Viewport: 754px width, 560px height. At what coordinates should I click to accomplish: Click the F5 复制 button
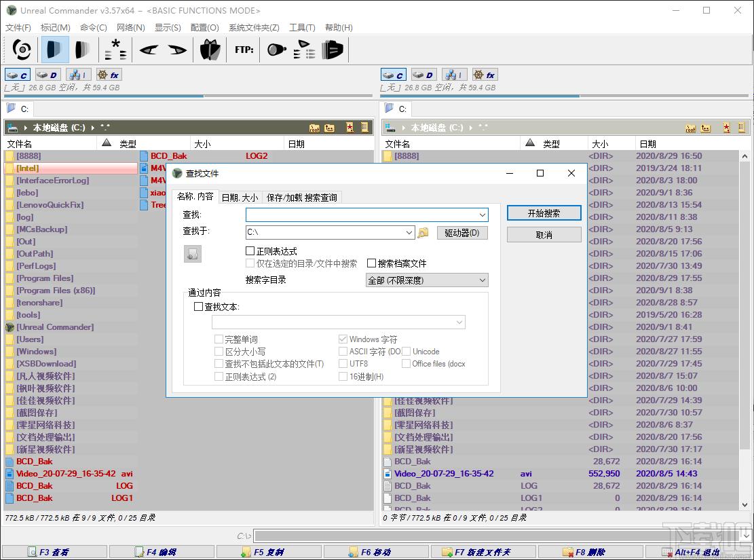coord(268,553)
